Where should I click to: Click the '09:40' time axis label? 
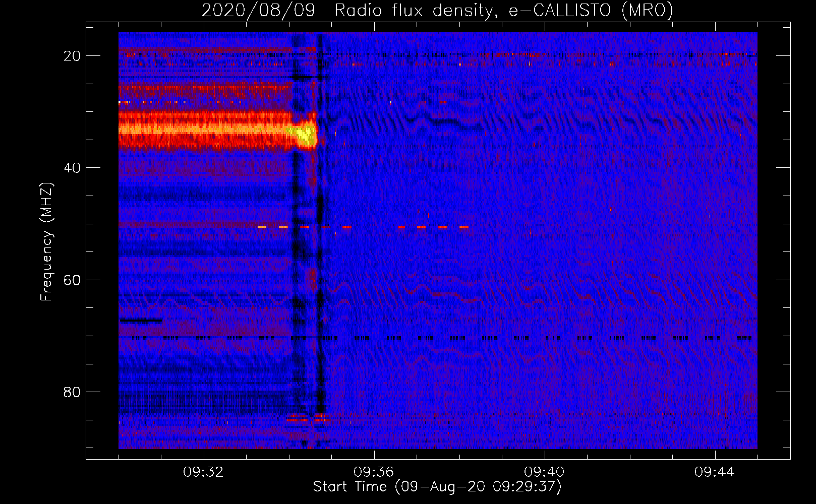tap(544, 472)
